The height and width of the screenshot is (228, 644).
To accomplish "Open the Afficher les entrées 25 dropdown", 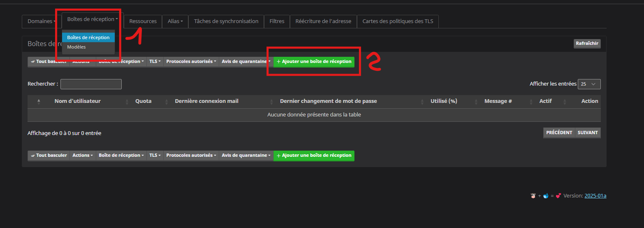I will pyautogui.click(x=589, y=84).
